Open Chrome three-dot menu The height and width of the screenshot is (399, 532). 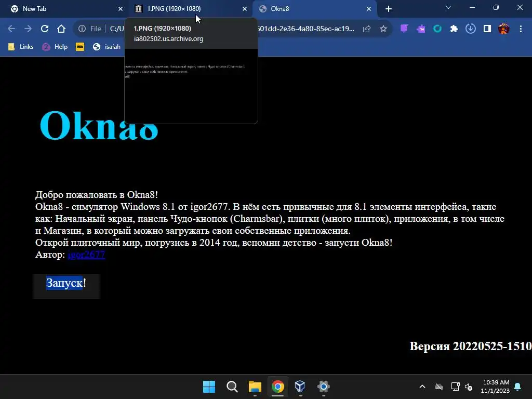click(x=521, y=29)
